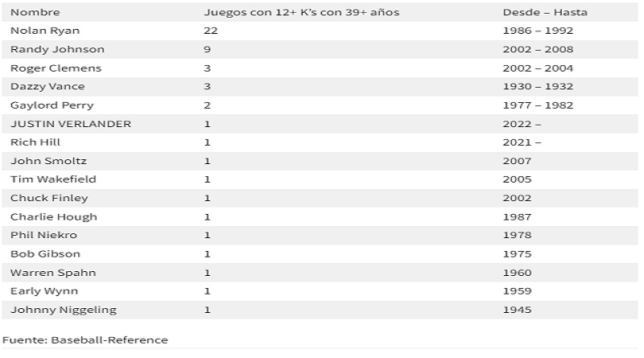Image resolution: width=644 pixels, height=358 pixels.
Task: Click the Dazzy Vance name cell
Action: point(47,87)
